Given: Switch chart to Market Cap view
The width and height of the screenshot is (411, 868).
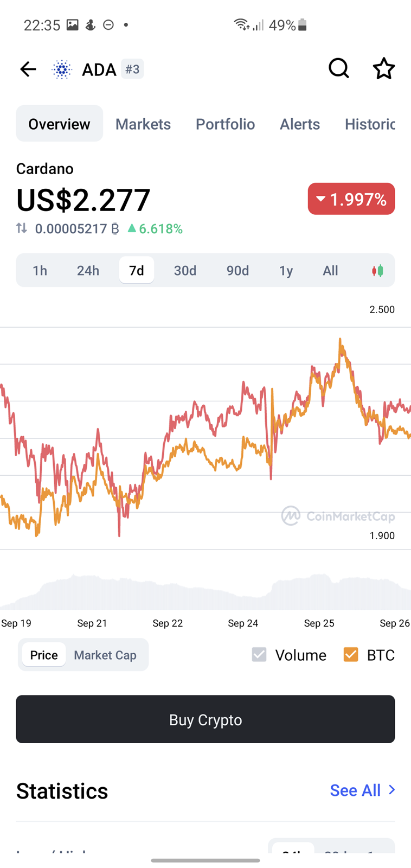Looking at the screenshot, I should 105,655.
